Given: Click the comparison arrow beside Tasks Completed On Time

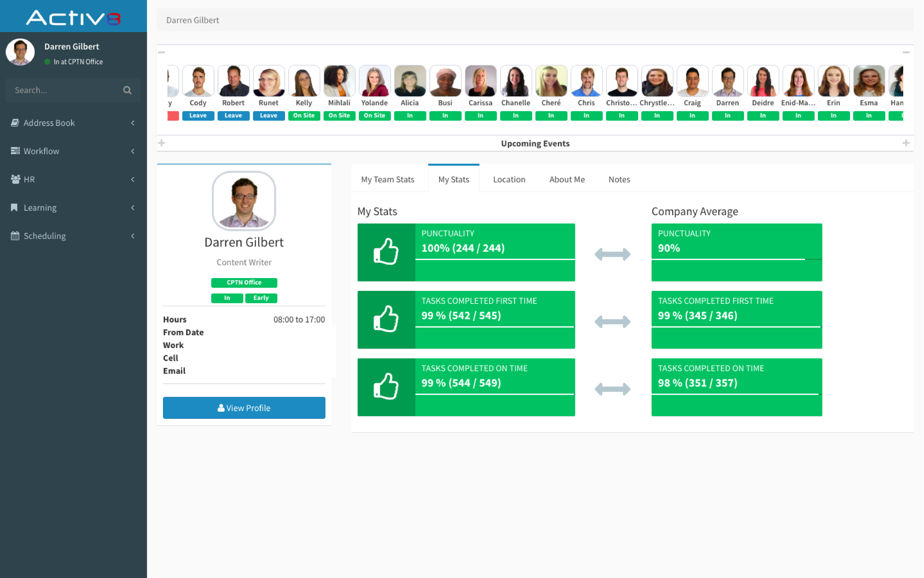Looking at the screenshot, I should tap(613, 389).
